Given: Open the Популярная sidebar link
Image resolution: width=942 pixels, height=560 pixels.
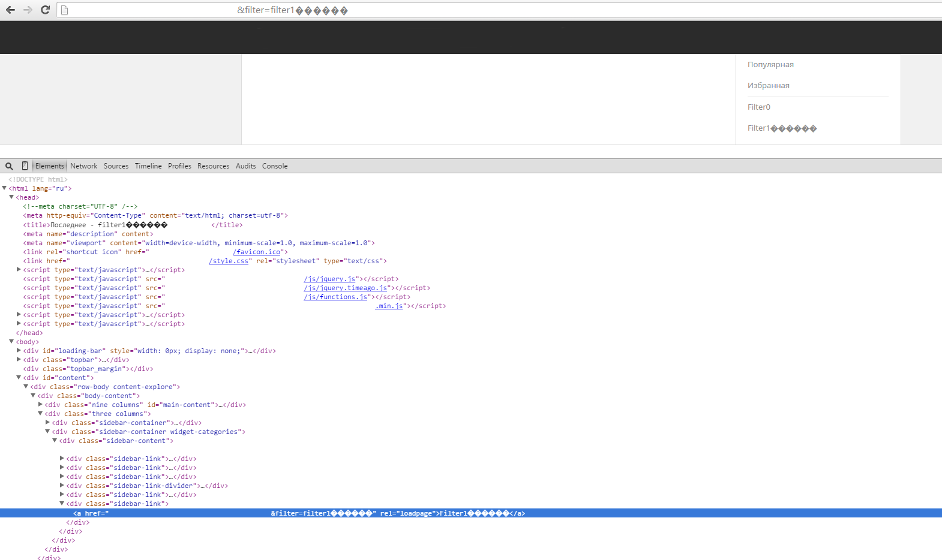Looking at the screenshot, I should click(770, 65).
